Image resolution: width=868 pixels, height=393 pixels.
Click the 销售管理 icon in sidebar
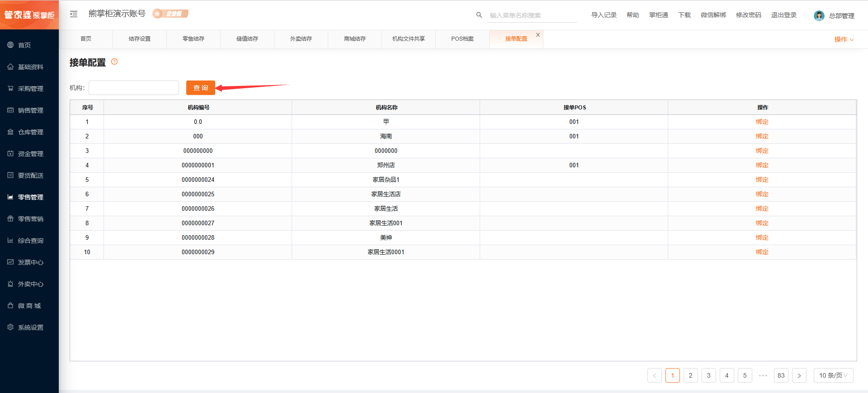click(x=10, y=110)
